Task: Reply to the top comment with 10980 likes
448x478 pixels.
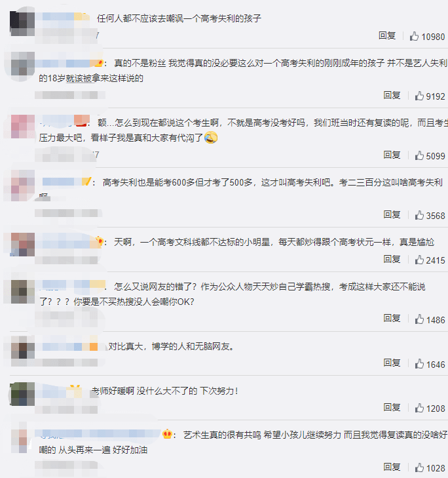Action: click(387, 35)
